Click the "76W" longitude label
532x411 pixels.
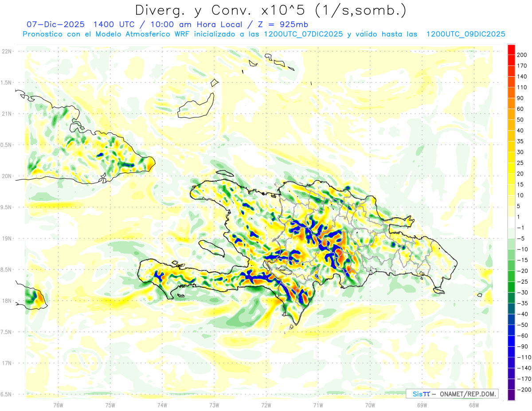coord(58,405)
